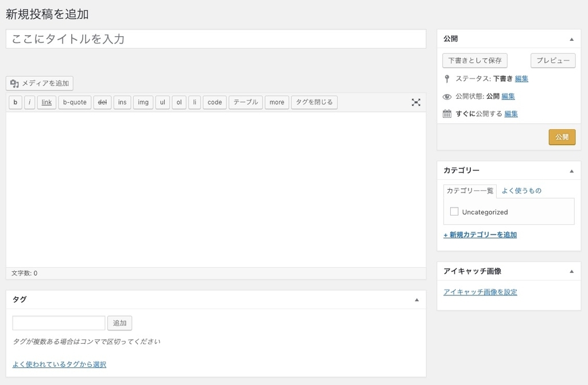The height and width of the screenshot is (385, 588).
Task: Click + 新規カテゴリーを追加 link
Action: click(480, 235)
